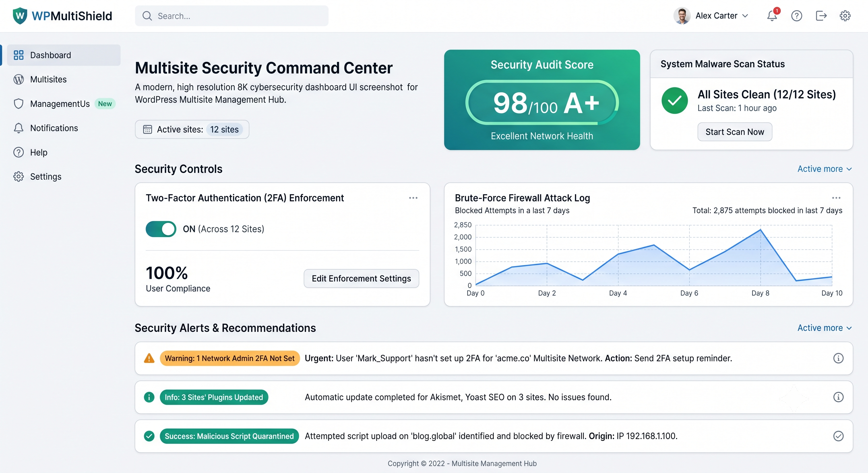The image size is (868, 473).
Task: Click the "Last Scan: 1 hour ago" text
Action: (737, 108)
